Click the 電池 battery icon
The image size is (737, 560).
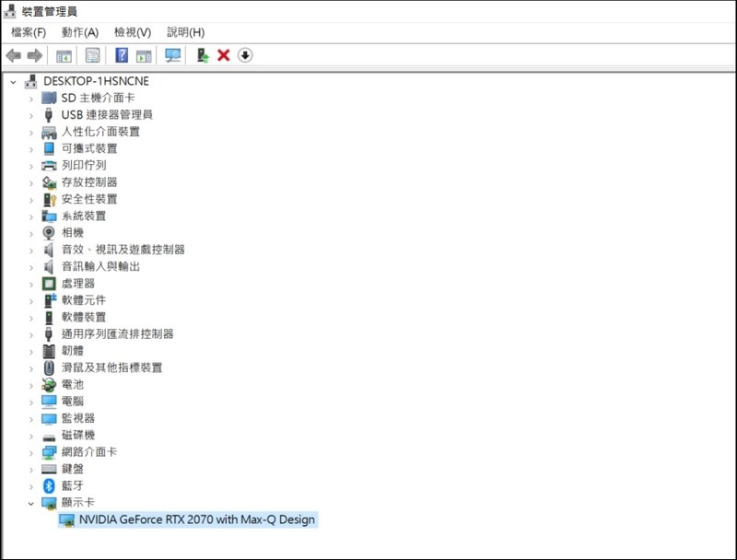coord(49,385)
